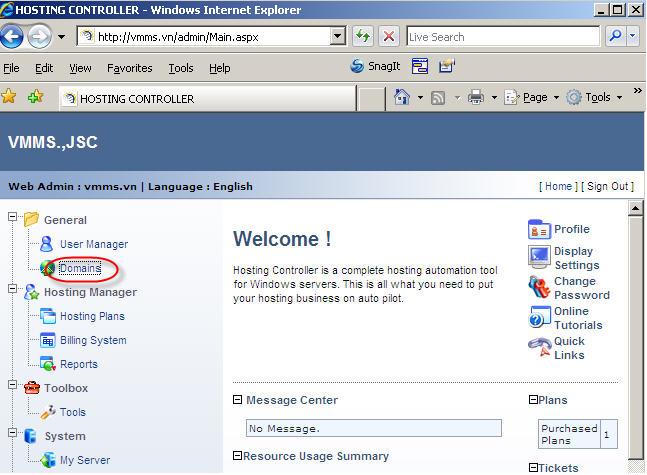Collapse the General tree node
Screen dimensions: 647x475
[x=12, y=217]
